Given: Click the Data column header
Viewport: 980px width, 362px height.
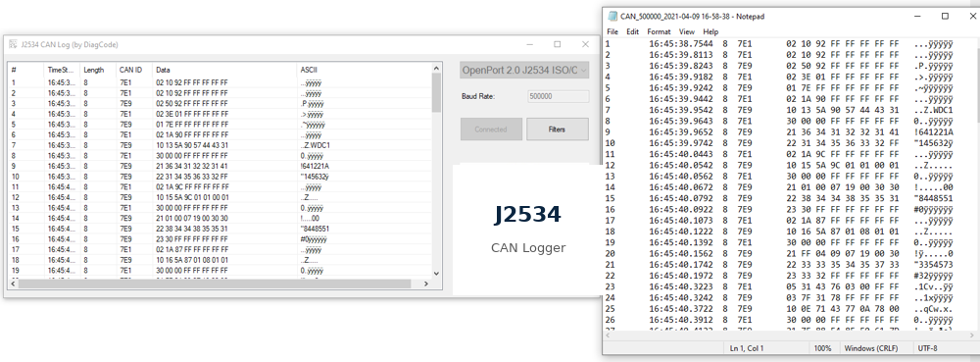Looking at the screenshot, I should pos(224,70).
